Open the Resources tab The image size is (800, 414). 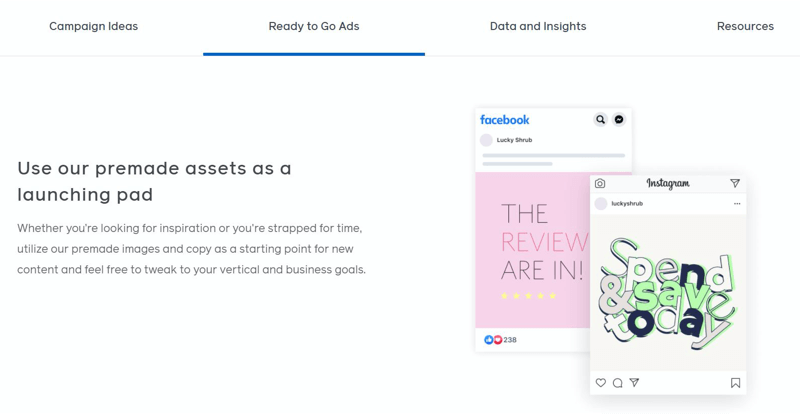(745, 26)
